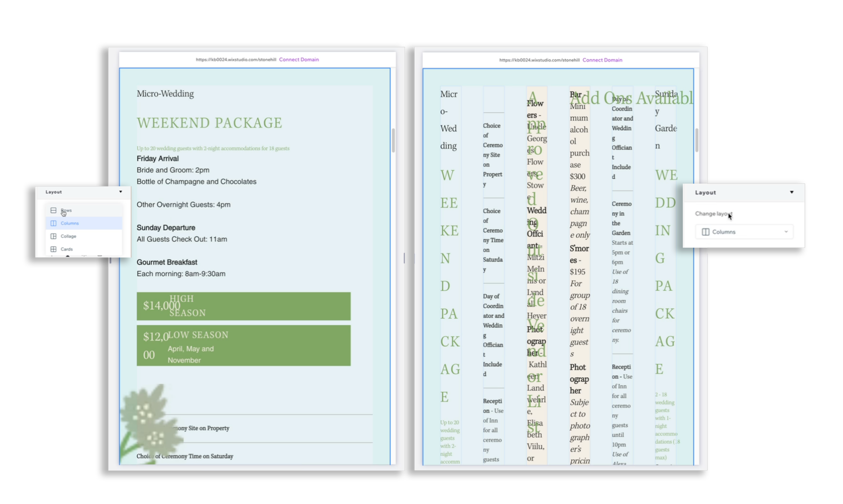Choose the Cards layout icon

54,249
